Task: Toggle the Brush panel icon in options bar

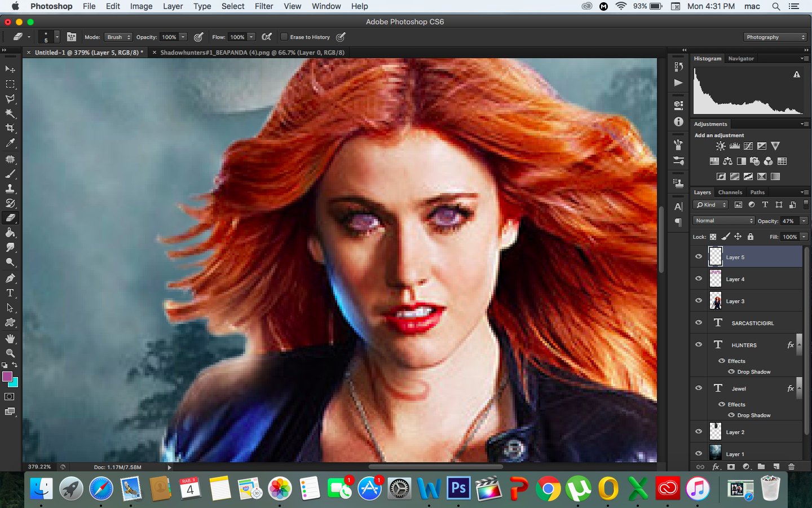Action: click(x=72, y=37)
